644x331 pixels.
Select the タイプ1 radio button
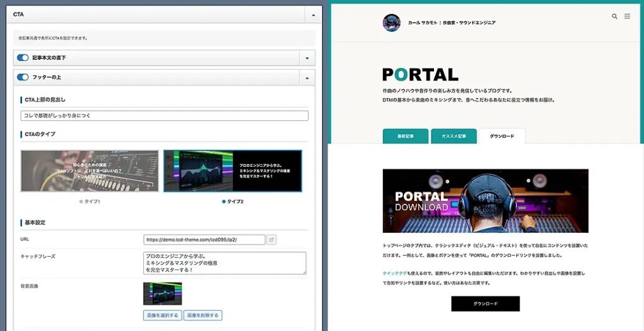click(x=81, y=202)
